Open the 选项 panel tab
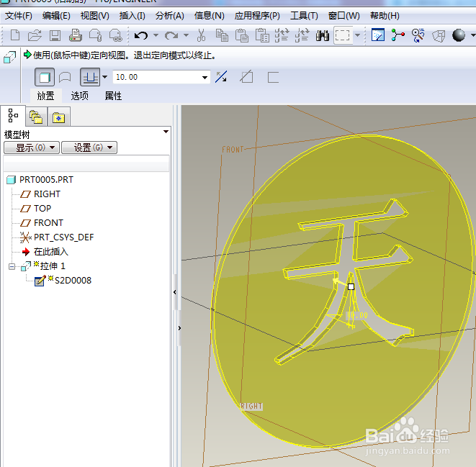476x467 pixels. pyautogui.click(x=79, y=96)
